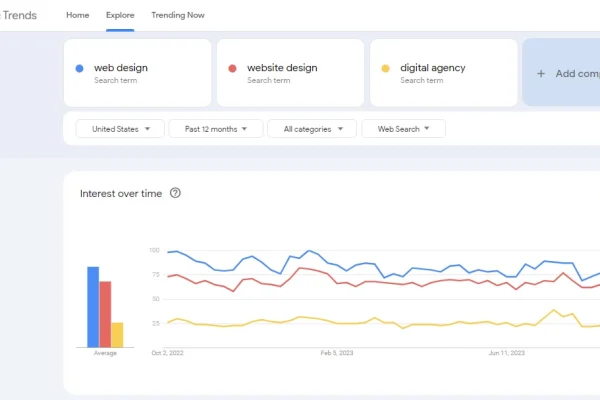
Task: Click the Interest over time heading
Action: [121, 194]
